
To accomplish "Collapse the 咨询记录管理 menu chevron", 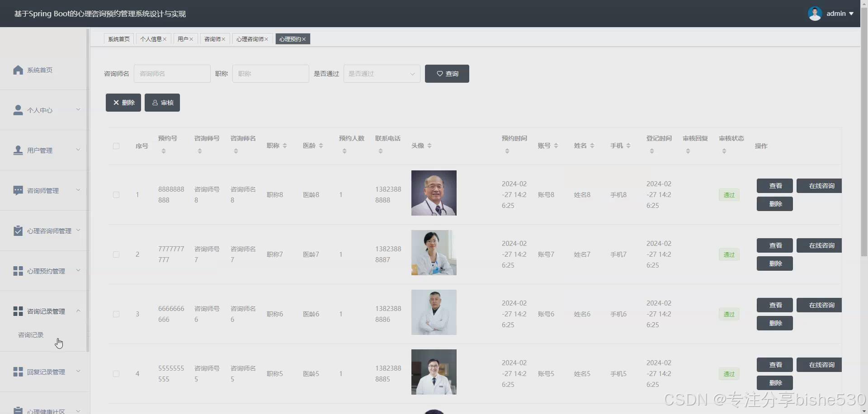I will pos(78,310).
